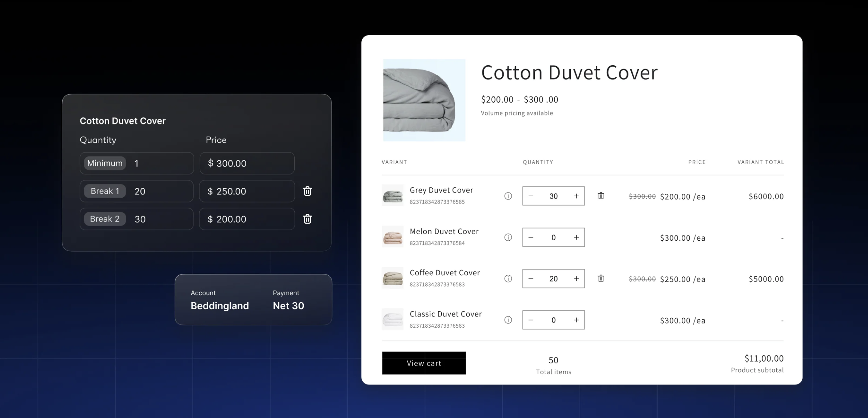868x418 pixels.
Task: Click the info icon for Coffee Duvet Cover
Action: point(508,278)
